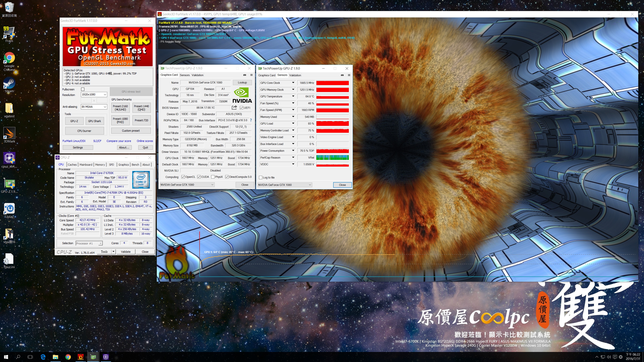Open GPU selector dropdown in GPU-Z Graphics Card window
Viewport: 644px width, 362px height.
click(187, 185)
